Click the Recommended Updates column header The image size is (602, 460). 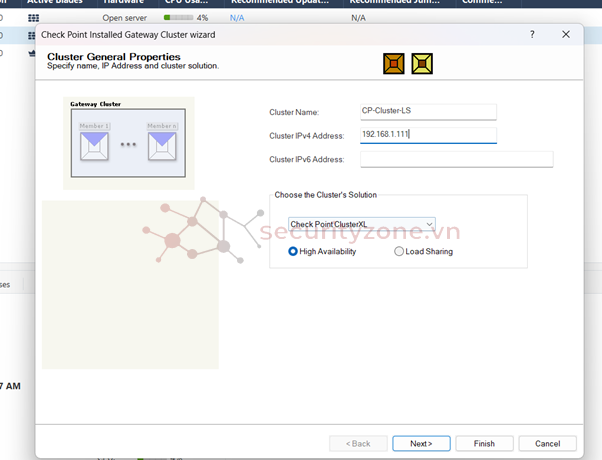[x=280, y=2]
